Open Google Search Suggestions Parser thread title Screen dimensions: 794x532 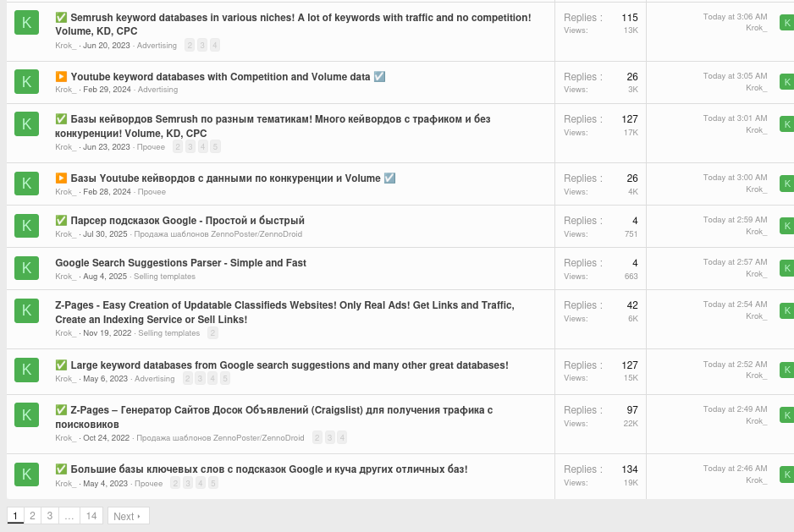point(180,263)
